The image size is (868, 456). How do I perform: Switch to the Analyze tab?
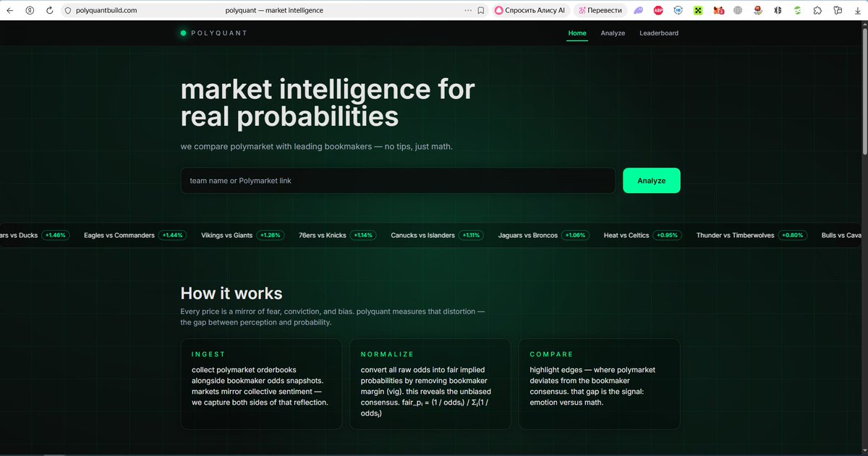point(613,33)
